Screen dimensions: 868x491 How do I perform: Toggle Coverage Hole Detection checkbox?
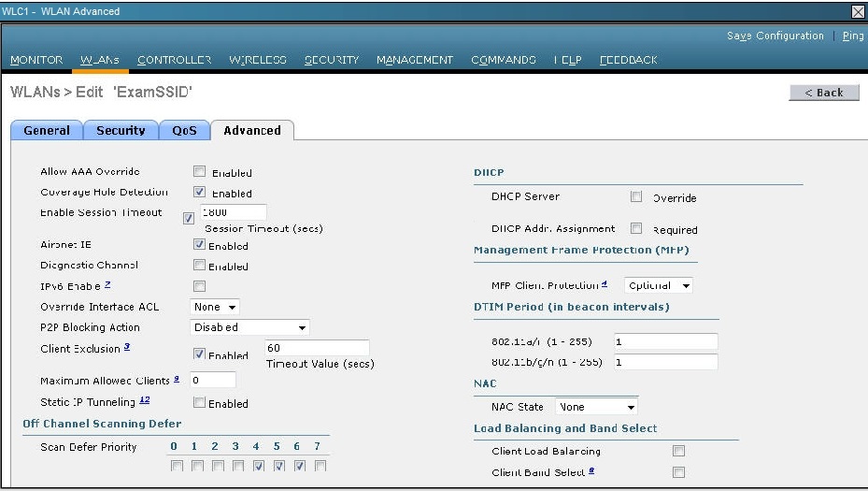[199, 192]
